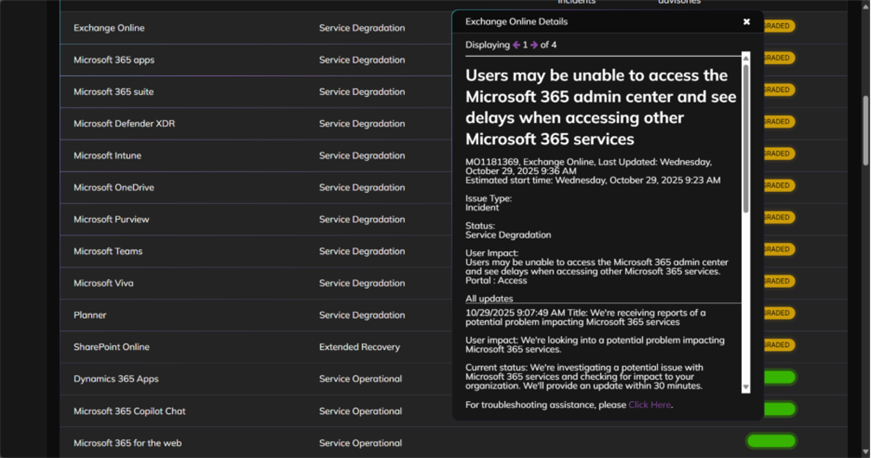Click the Exchange Online Details popup title
Viewport: 871px width, 458px height.
click(517, 22)
